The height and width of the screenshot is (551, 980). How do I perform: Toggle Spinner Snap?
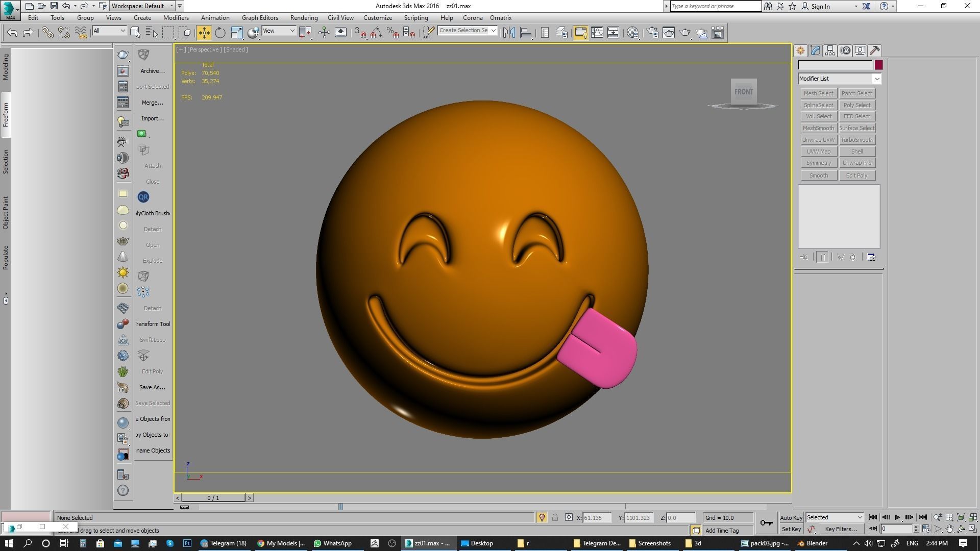(409, 33)
